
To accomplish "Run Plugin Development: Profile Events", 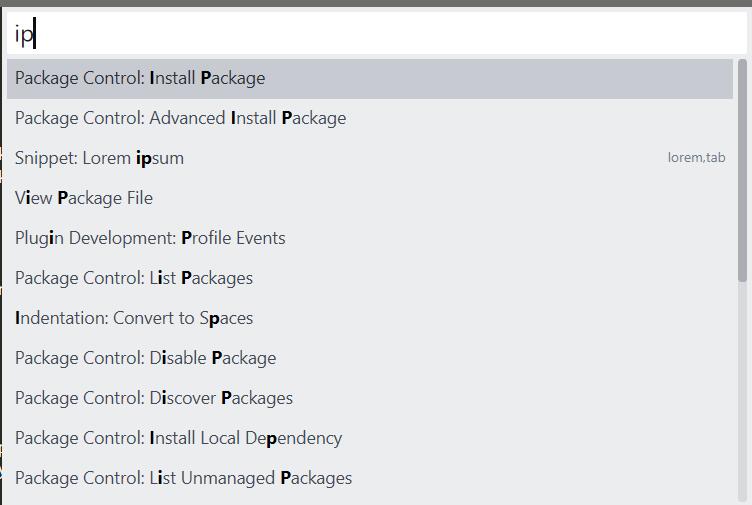I will click(370, 238).
